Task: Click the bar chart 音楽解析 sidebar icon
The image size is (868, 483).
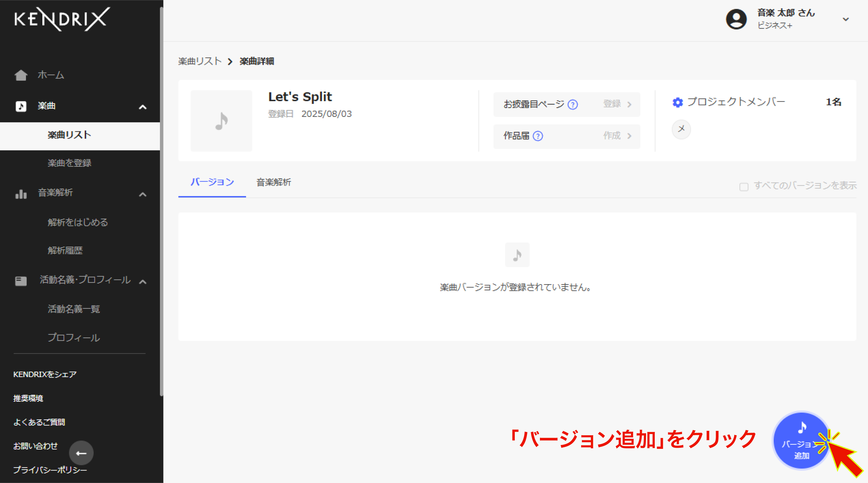Action: pyautogui.click(x=21, y=194)
